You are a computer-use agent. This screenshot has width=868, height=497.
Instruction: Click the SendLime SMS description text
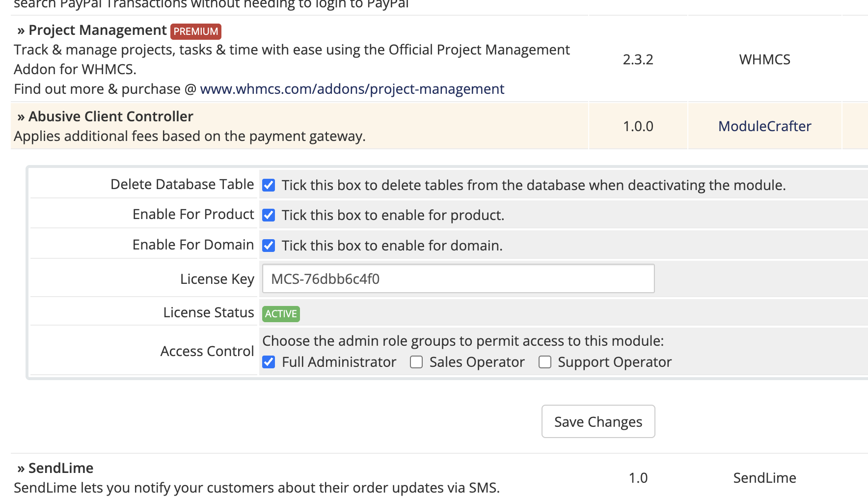click(x=257, y=488)
